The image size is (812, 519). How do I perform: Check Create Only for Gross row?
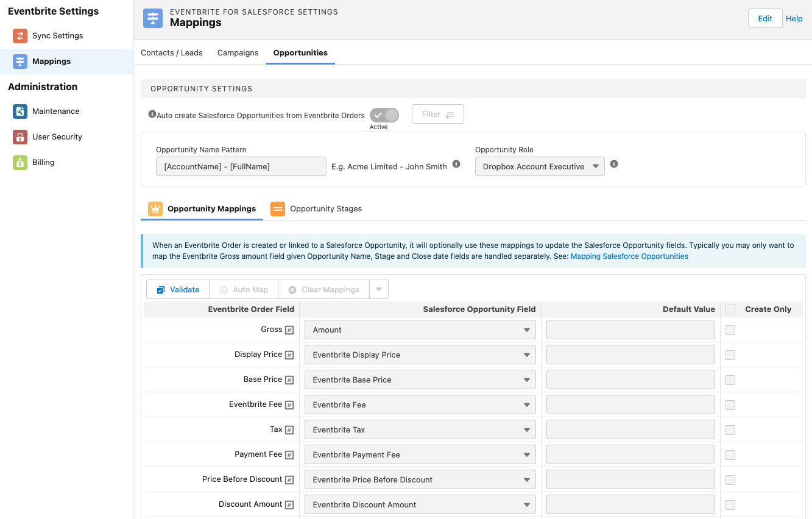tap(730, 330)
